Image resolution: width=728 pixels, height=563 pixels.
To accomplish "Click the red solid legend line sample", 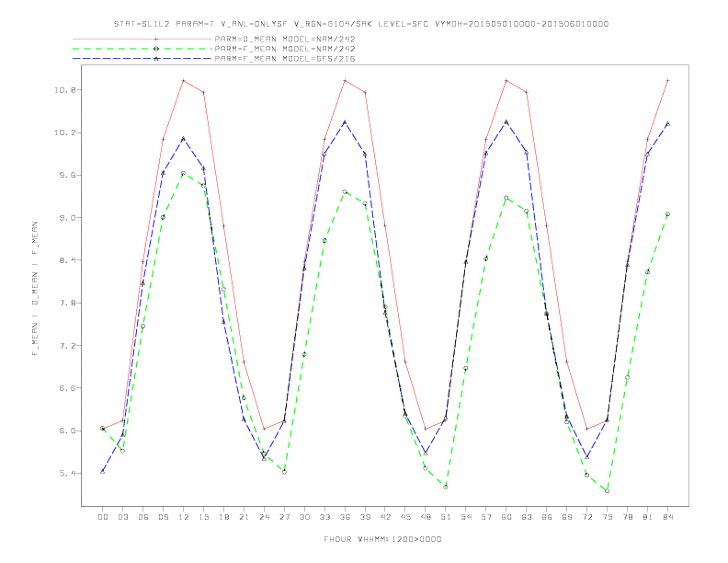I will tap(142, 40).
